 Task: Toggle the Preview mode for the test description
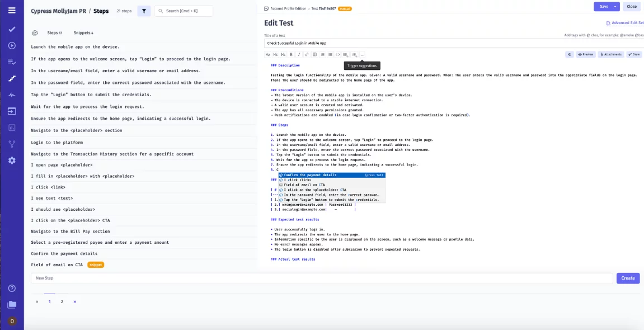point(587,54)
